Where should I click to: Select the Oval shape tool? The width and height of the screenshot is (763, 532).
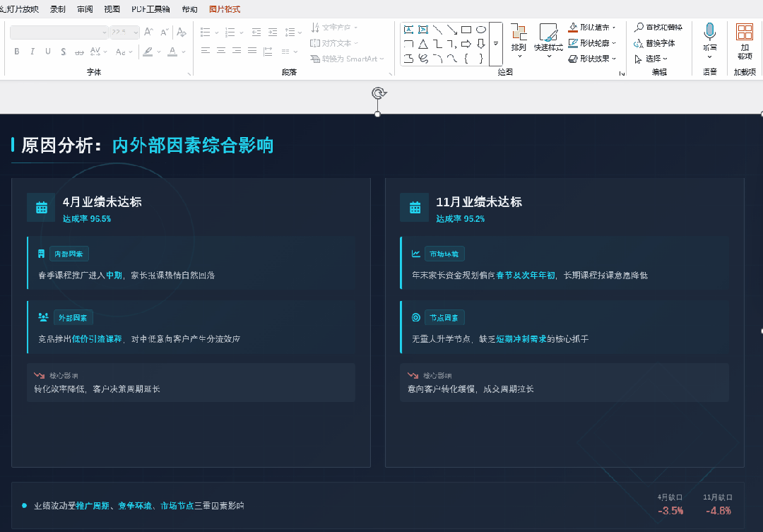point(481,29)
